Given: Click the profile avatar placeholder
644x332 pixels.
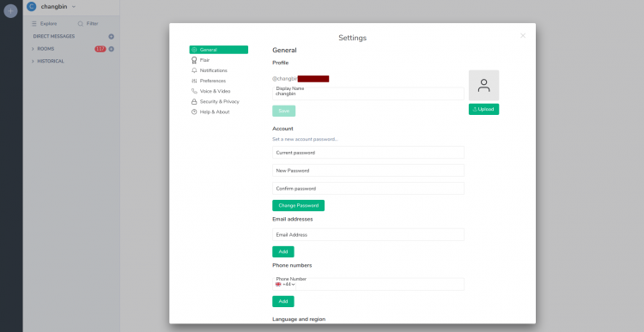Looking at the screenshot, I should click(483, 86).
